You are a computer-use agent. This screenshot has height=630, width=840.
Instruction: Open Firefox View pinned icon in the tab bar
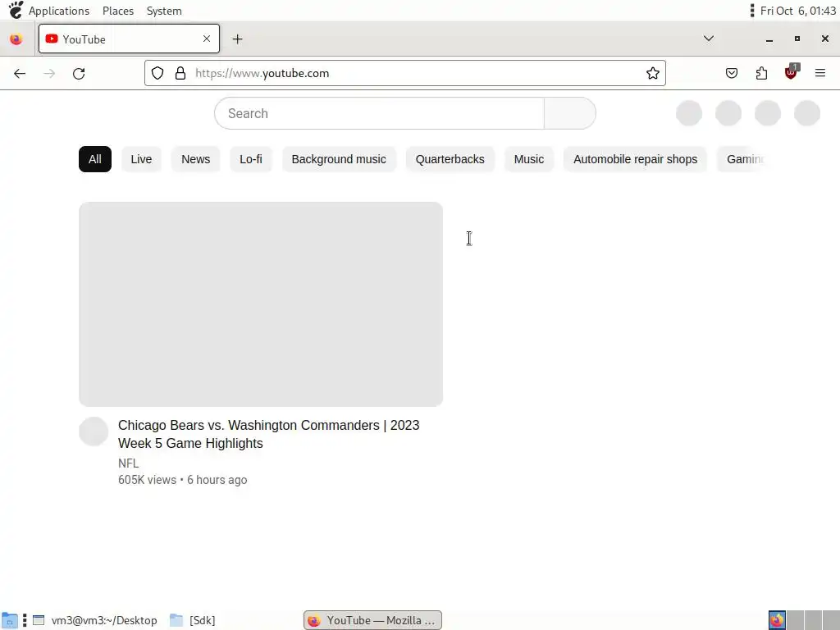tap(16, 39)
